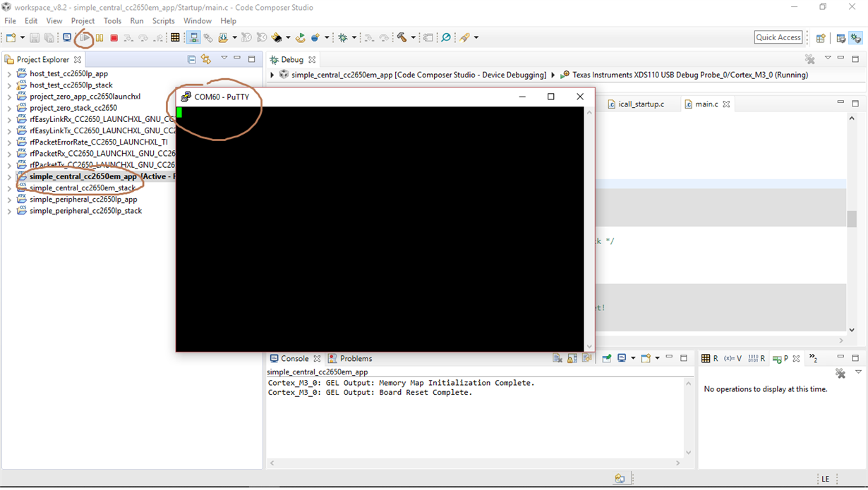The image size is (868, 490).
Task: Open the Run menu
Action: (137, 21)
